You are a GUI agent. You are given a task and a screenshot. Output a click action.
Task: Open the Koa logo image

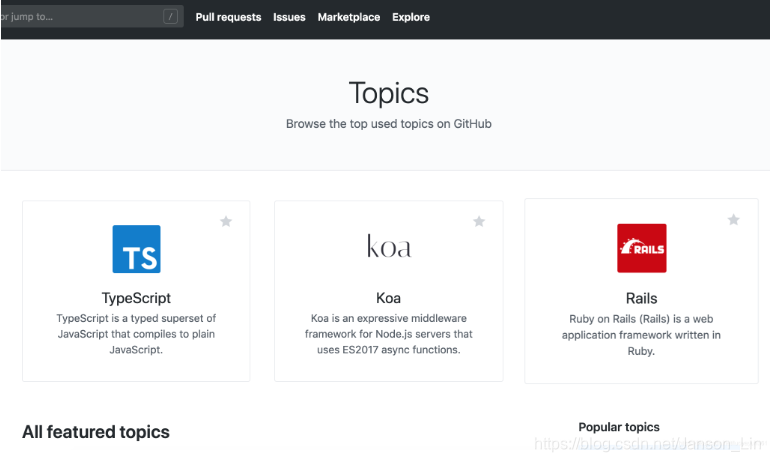tap(389, 246)
